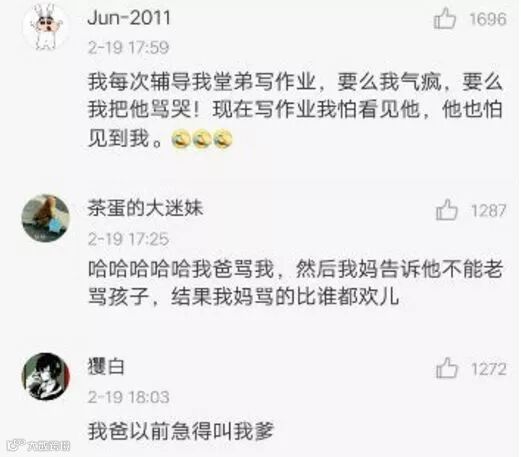Tap the comment 我爸以前急得叫我爹
The width and height of the screenshot is (521, 457).
(x=181, y=431)
